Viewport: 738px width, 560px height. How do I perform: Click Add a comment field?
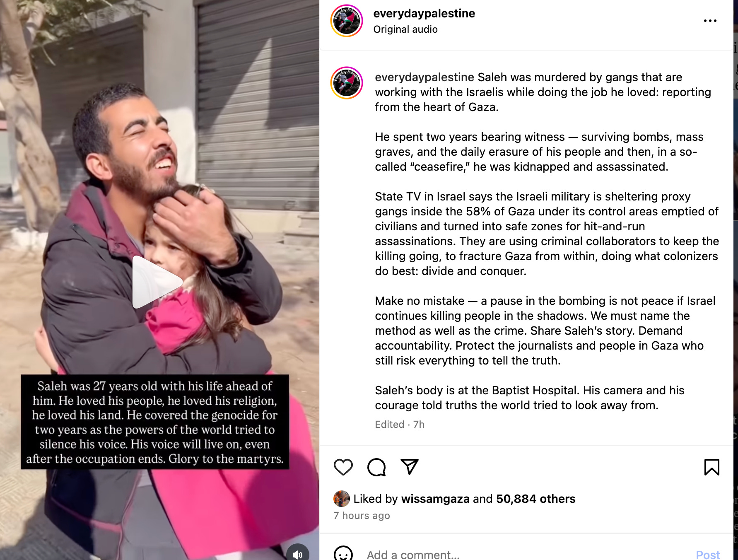[x=526, y=554]
